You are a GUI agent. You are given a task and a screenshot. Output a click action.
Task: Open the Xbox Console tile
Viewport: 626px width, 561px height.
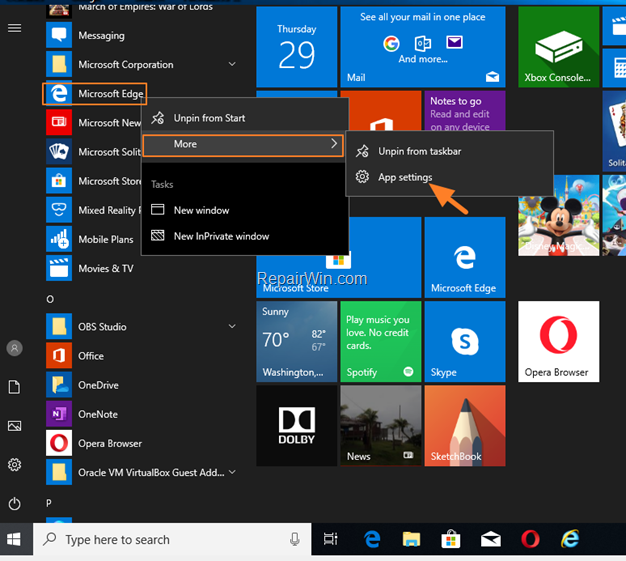559,47
